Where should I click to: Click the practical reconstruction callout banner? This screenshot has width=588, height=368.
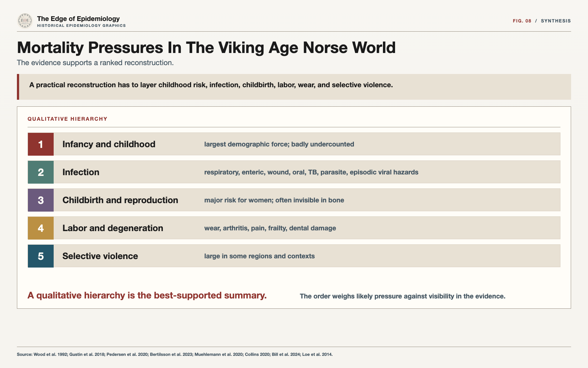(294, 87)
